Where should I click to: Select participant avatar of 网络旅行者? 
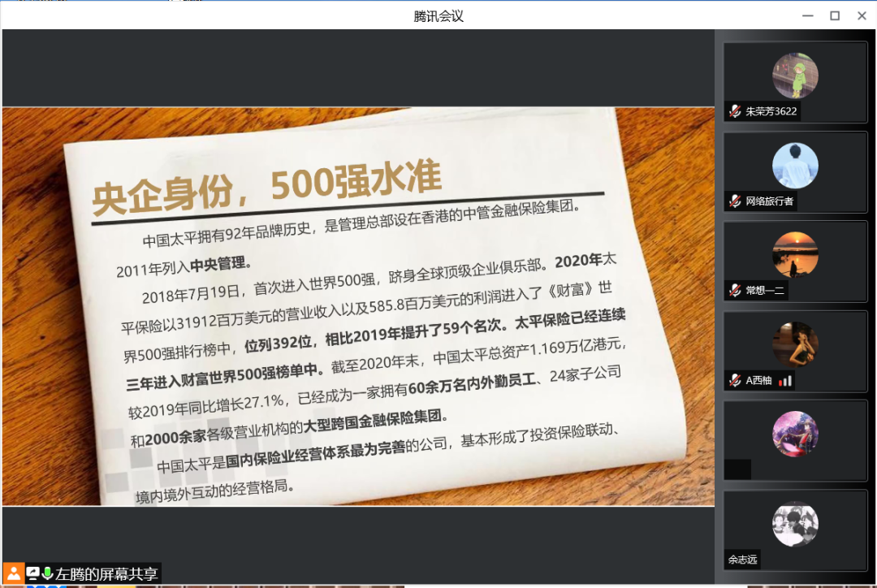(x=795, y=165)
